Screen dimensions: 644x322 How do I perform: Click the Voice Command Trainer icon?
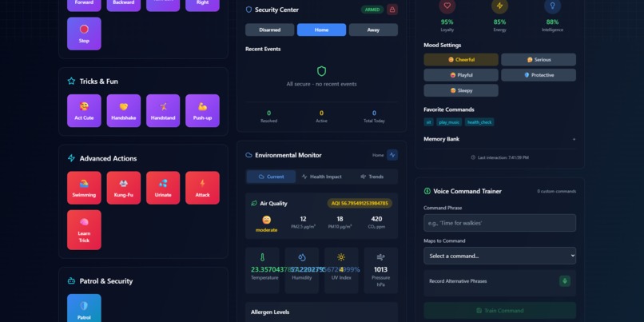tap(427, 191)
